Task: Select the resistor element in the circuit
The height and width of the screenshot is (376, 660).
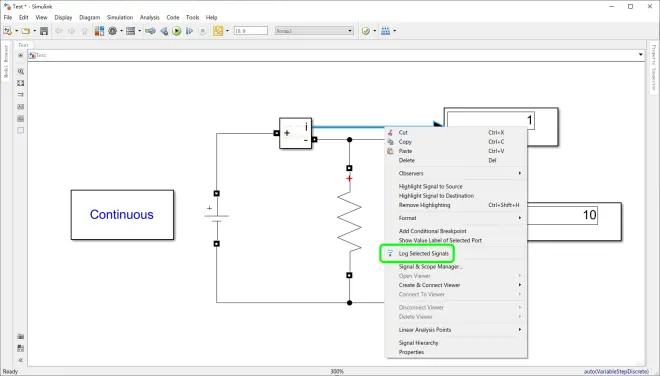Action: point(349,221)
